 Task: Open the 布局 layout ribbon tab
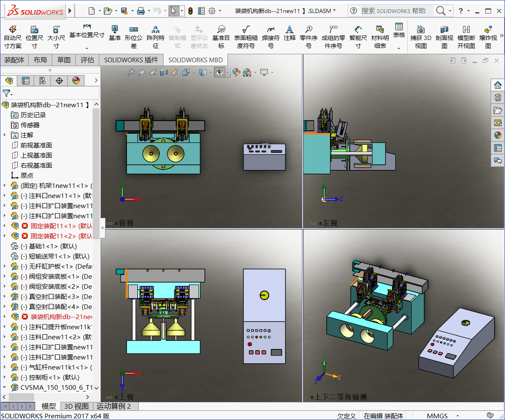pyautogui.click(x=40, y=60)
